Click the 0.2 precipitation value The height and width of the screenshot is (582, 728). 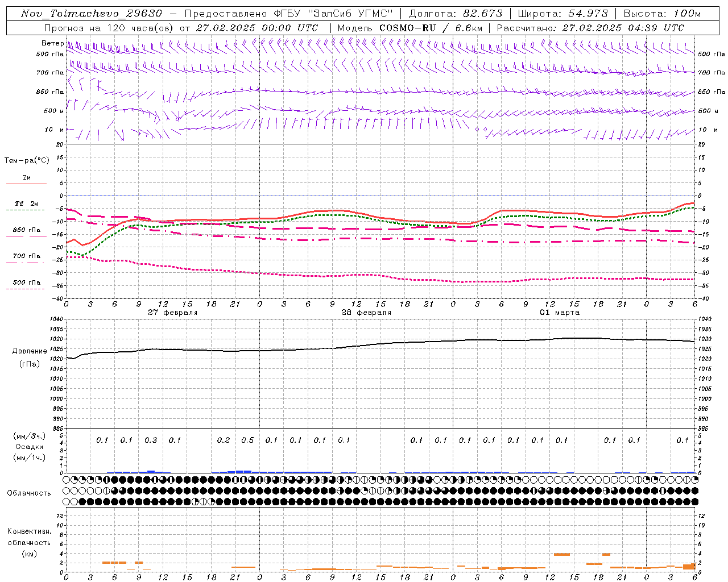(x=224, y=440)
